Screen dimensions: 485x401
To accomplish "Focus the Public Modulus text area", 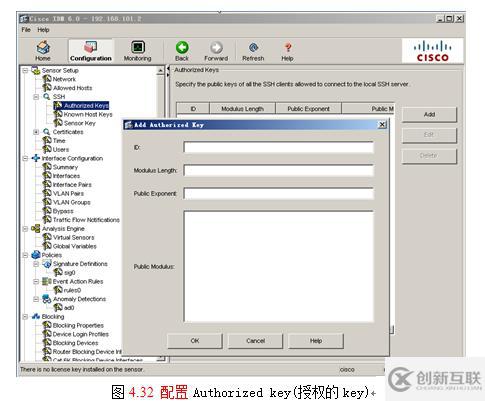I will pos(278,266).
